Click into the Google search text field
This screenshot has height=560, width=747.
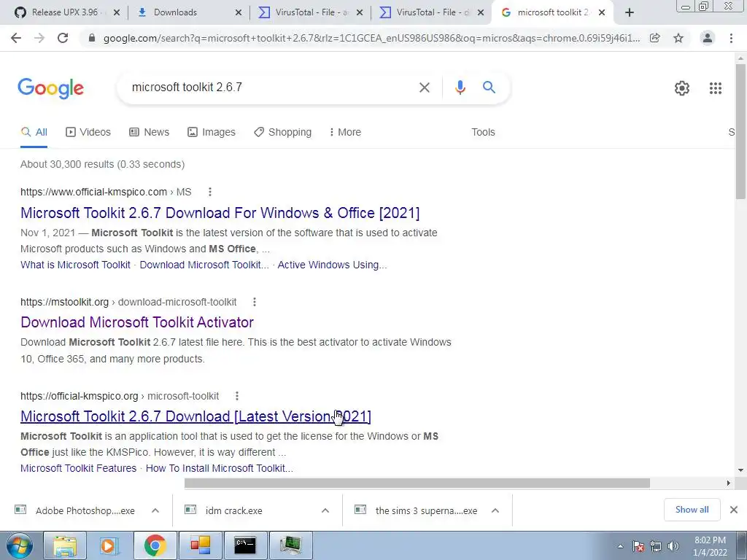pos(269,87)
